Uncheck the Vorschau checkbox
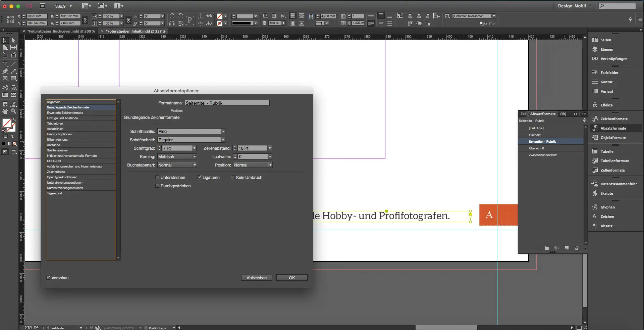This screenshot has width=644, height=330. 49,278
